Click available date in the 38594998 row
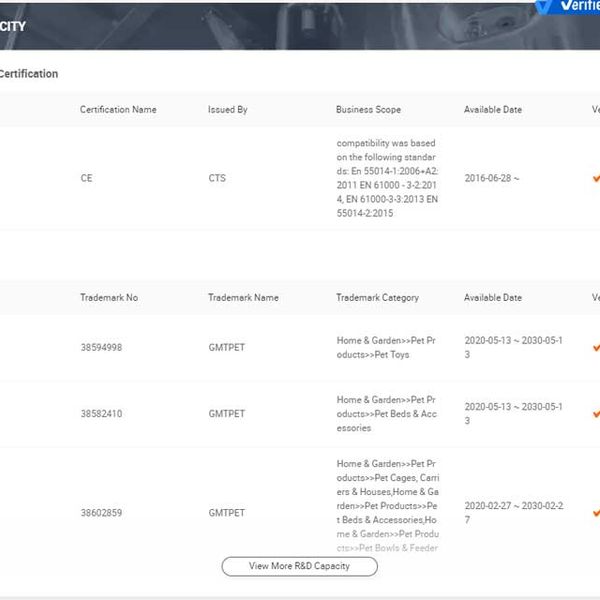600x600 pixels. pyautogui.click(x=514, y=347)
